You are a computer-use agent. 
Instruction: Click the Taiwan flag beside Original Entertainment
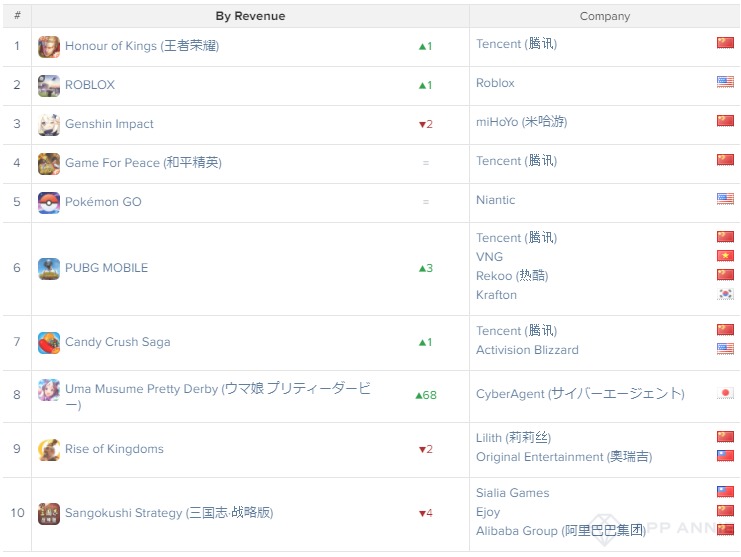pyautogui.click(x=725, y=455)
